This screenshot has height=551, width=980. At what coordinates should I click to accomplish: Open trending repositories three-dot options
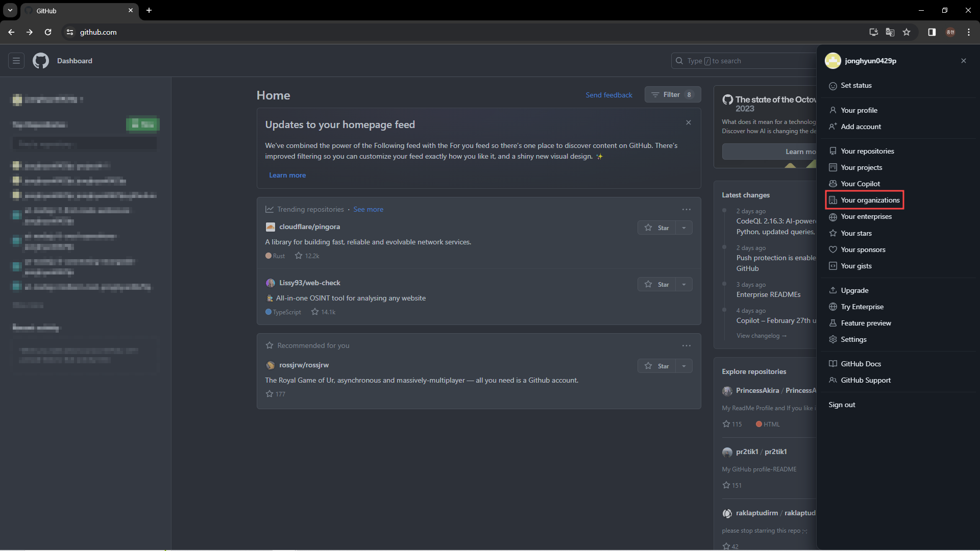coord(686,210)
